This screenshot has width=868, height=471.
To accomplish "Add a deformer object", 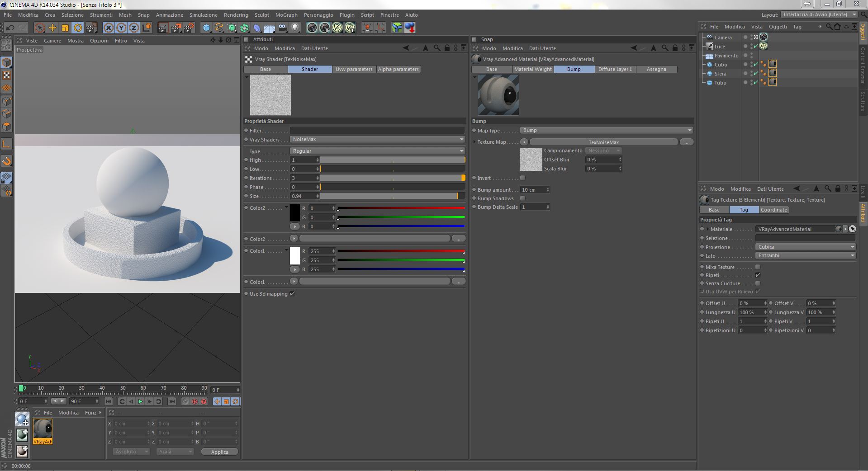I will pos(257,28).
